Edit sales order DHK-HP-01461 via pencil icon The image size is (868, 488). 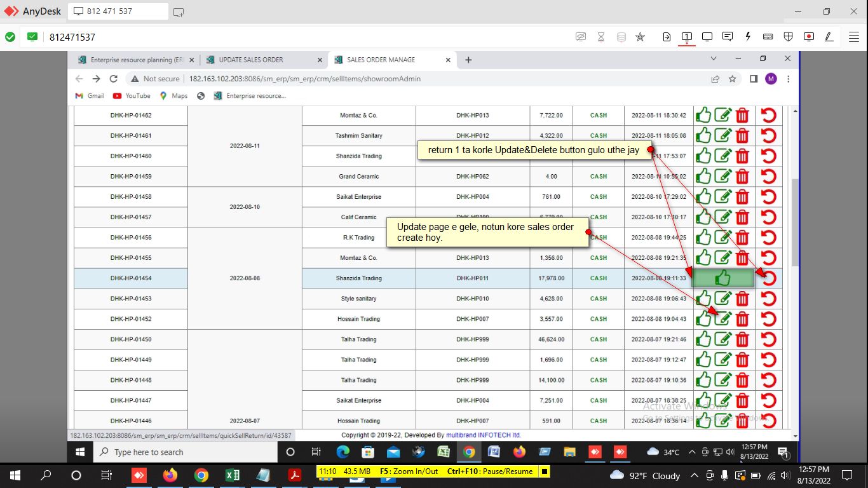click(x=723, y=135)
